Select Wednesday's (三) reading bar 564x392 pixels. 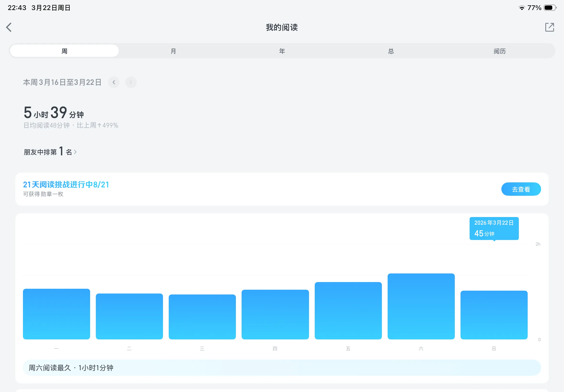[202, 317]
